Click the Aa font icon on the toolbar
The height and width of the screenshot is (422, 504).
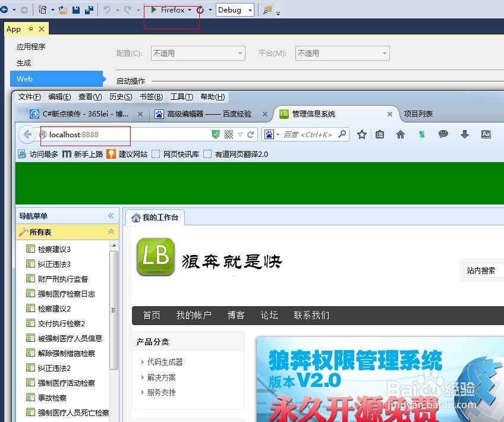pos(486,135)
